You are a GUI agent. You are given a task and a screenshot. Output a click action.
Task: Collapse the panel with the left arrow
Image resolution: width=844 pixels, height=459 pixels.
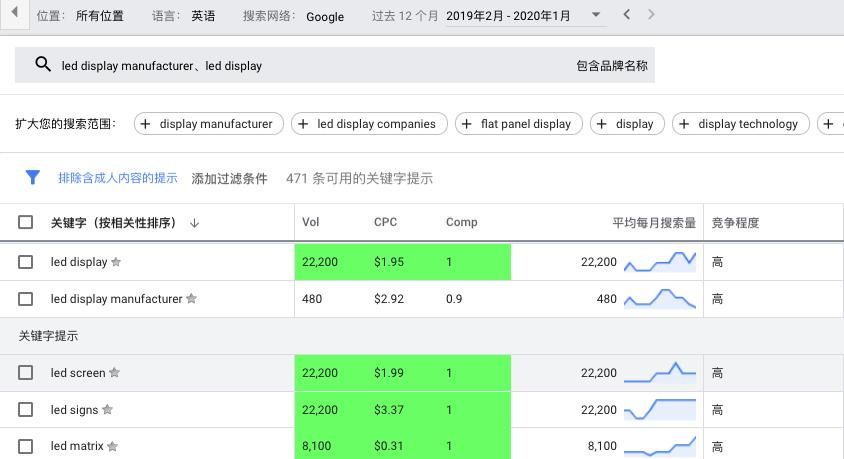[15, 12]
